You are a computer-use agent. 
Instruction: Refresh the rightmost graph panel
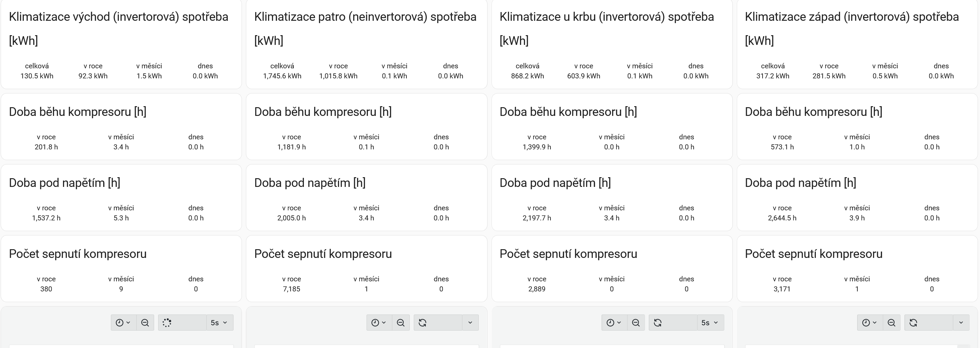coord(913,323)
